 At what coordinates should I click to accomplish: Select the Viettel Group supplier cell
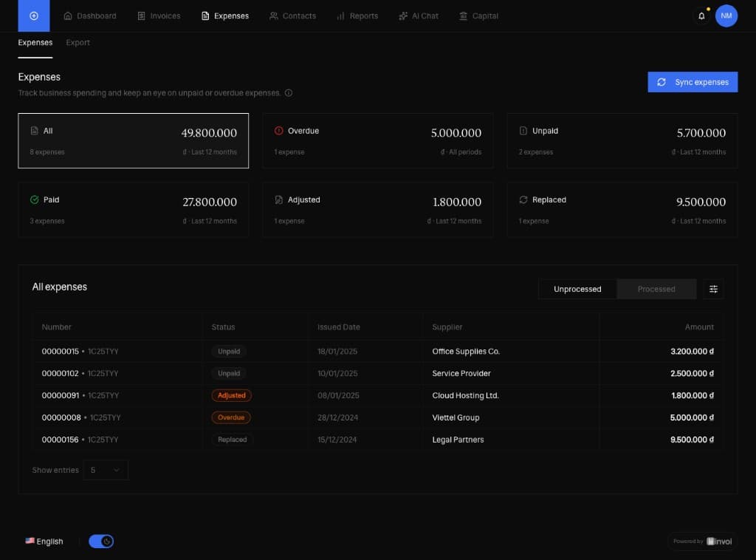click(456, 417)
